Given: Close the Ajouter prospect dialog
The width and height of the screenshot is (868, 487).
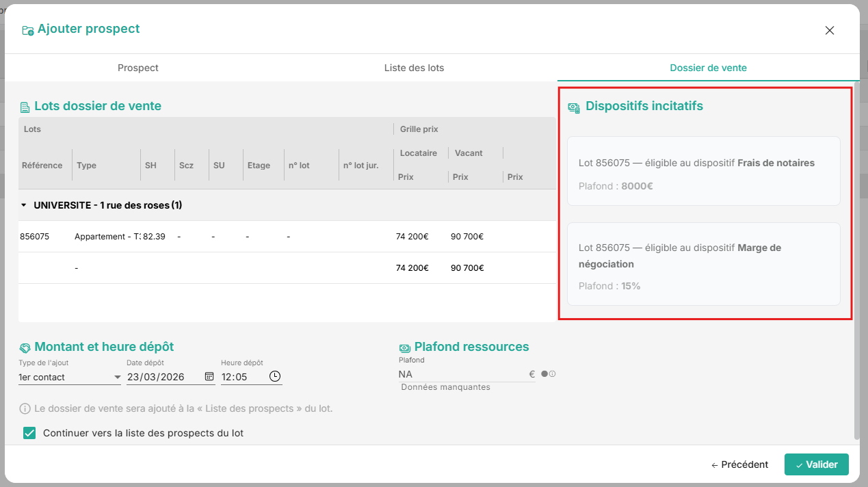Looking at the screenshot, I should 830,30.
